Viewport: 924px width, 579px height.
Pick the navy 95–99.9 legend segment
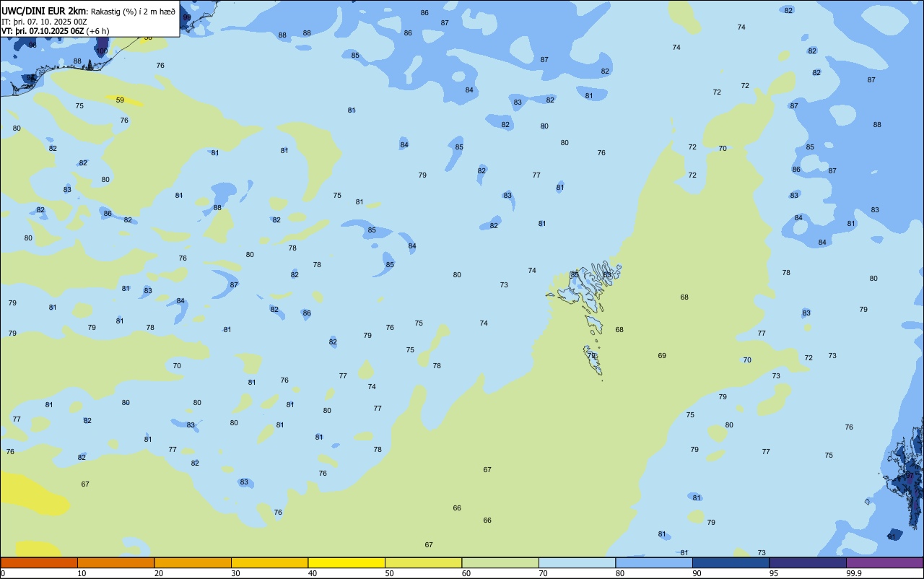point(808,562)
